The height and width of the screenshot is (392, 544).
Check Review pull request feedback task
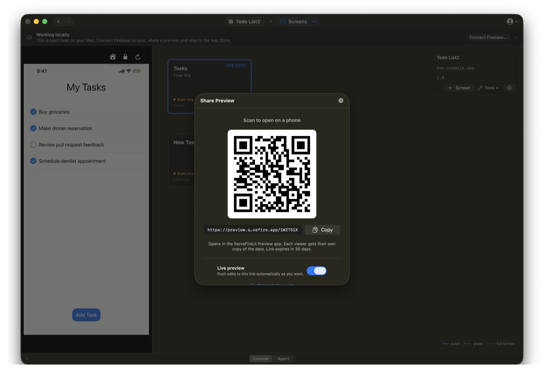33,144
